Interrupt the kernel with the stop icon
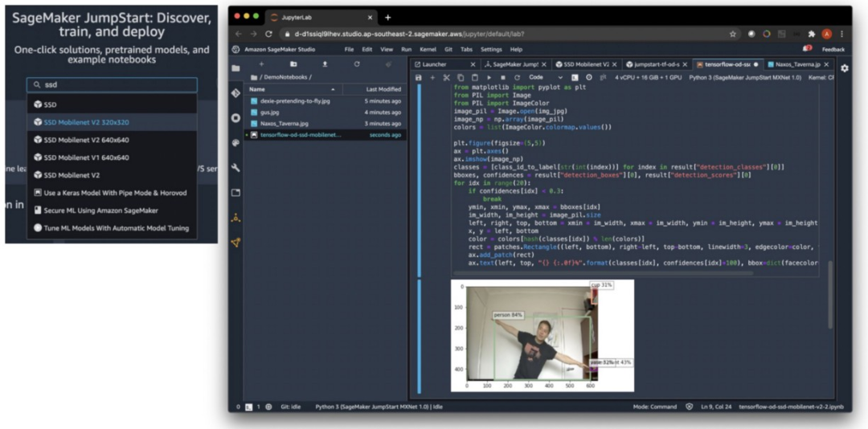The width and height of the screenshot is (868, 429). [x=502, y=77]
